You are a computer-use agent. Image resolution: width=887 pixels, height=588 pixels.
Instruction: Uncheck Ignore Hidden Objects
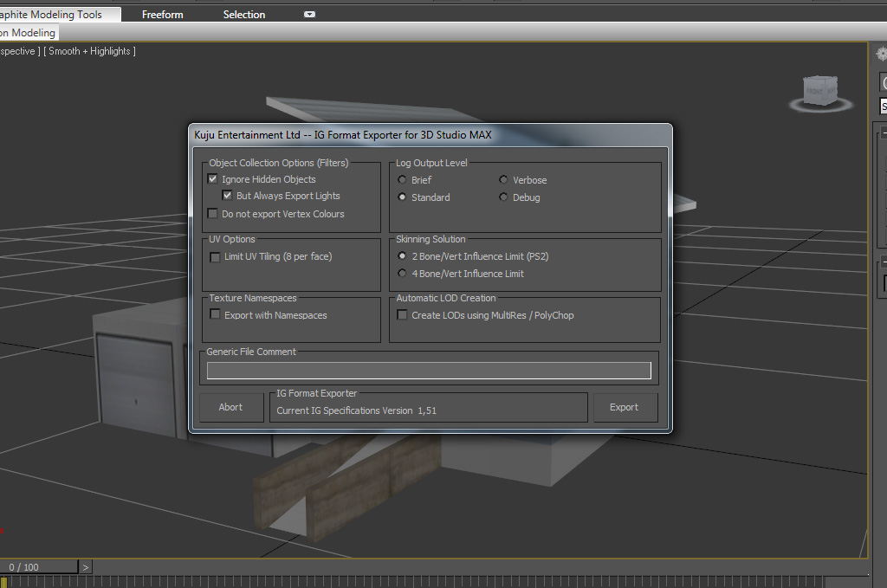coord(213,179)
